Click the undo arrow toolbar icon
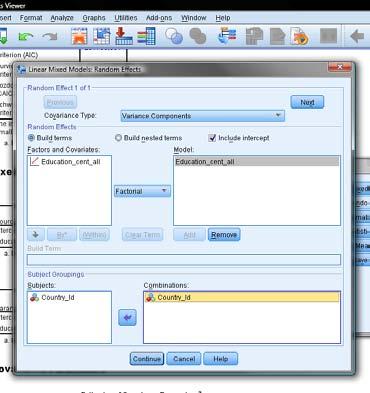The height and width of the screenshot is (393, 370). [x=26, y=36]
